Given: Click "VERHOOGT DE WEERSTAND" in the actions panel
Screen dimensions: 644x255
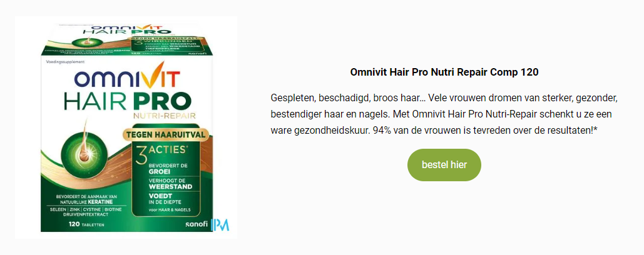Looking at the screenshot, I should coord(170,184).
